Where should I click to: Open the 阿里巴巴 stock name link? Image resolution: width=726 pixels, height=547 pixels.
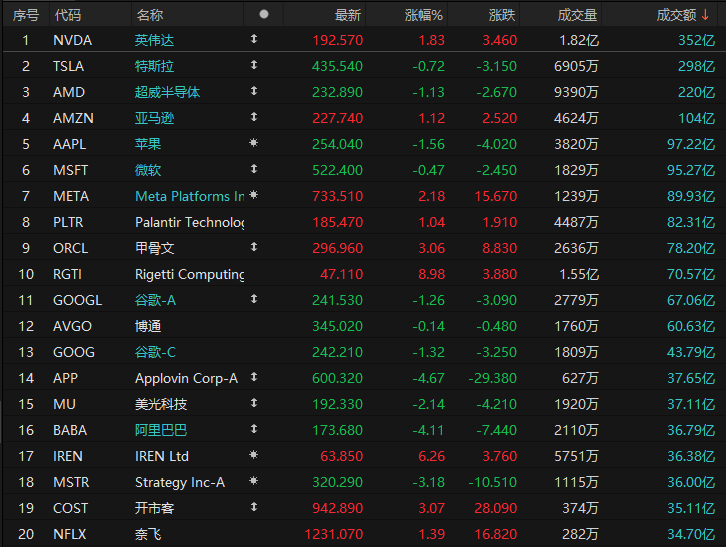pyautogui.click(x=161, y=430)
